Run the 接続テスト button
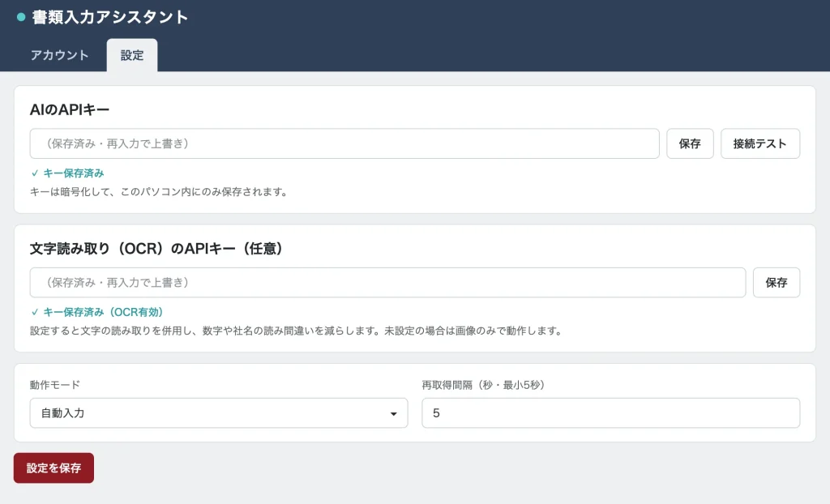The width and height of the screenshot is (830, 504). point(760,143)
